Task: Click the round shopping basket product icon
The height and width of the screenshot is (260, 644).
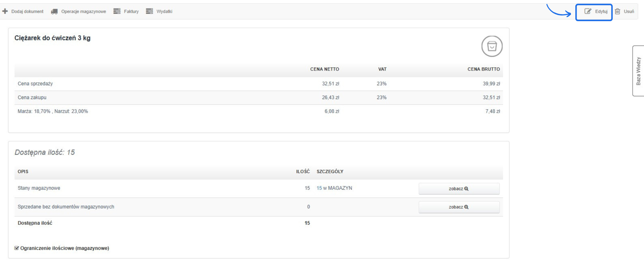Action: point(492,46)
